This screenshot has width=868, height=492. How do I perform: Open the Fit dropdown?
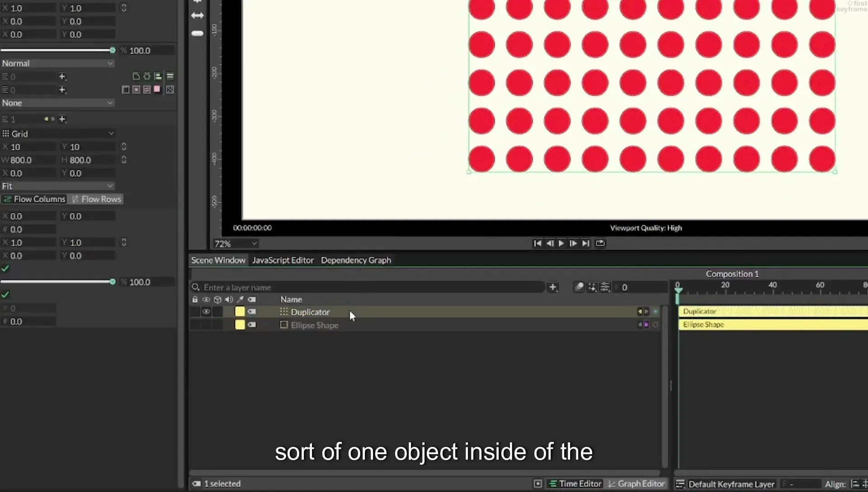57,186
